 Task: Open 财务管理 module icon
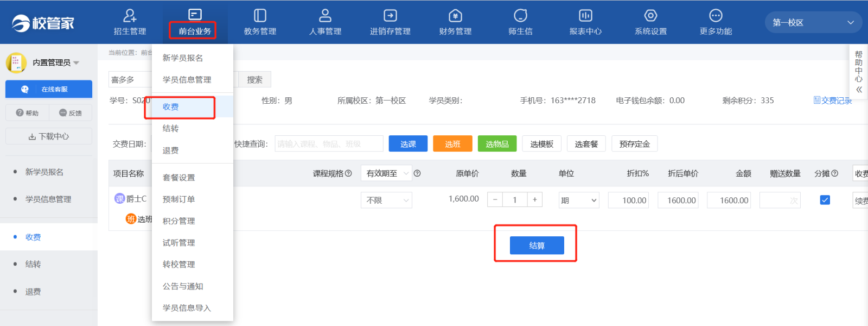click(x=455, y=15)
